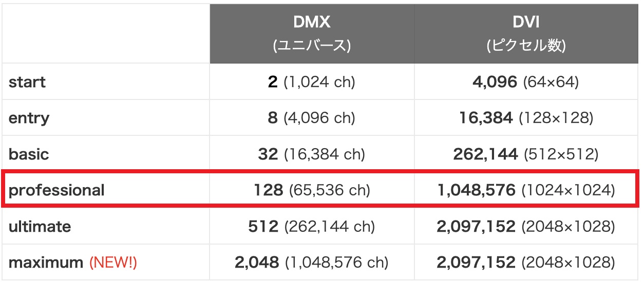This screenshot has width=644, height=282.
Task: Select basic DMX cell 32 (16,384 ch)
Action: 312,154
